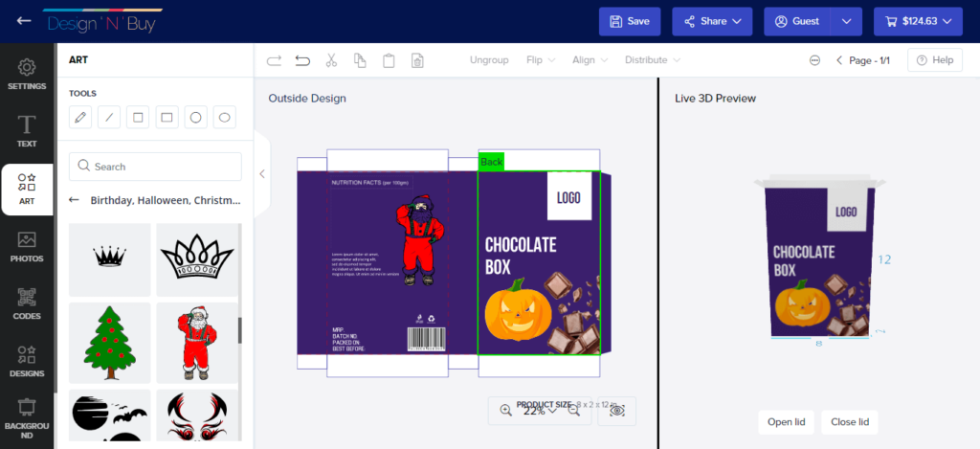Open the Text sidebar panel
The height and width of the screenshot is (449, 980).
point(27,131)
